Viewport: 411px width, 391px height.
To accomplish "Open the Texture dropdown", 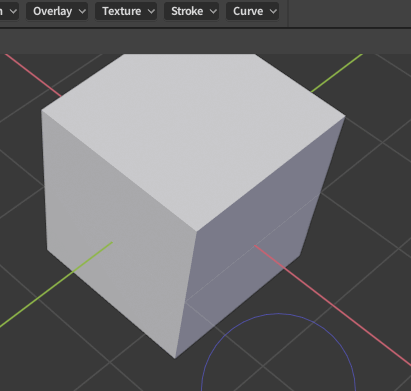I will tap(126, 11).
